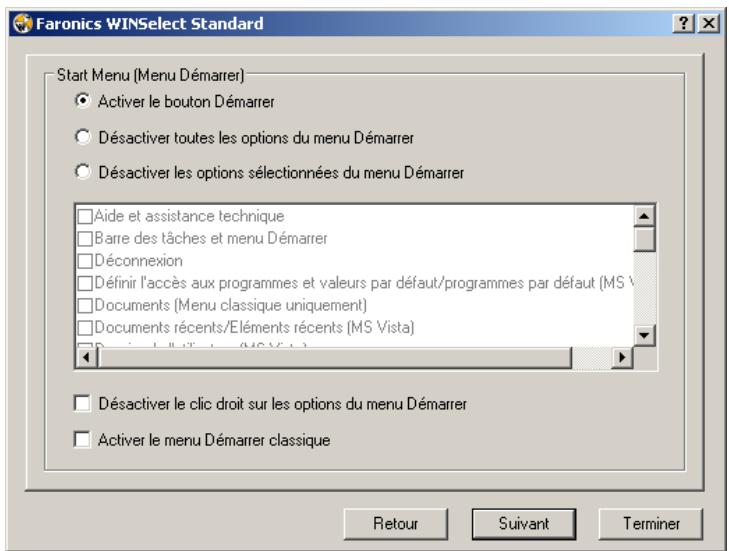729x551 pixels.
Task: Click the vertical scrollbar thumb
Action: (x=644, y=239)
